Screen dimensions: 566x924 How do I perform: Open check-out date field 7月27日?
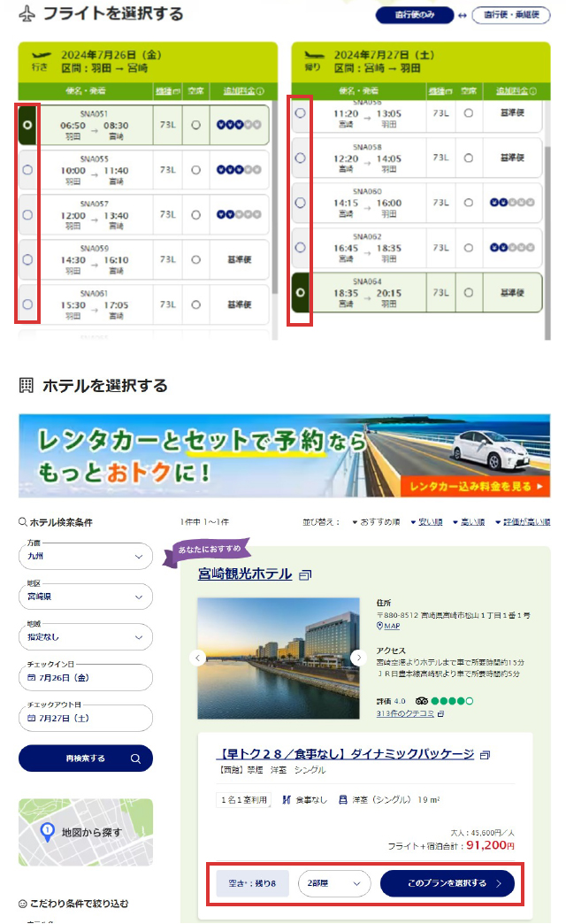[86, 719]
